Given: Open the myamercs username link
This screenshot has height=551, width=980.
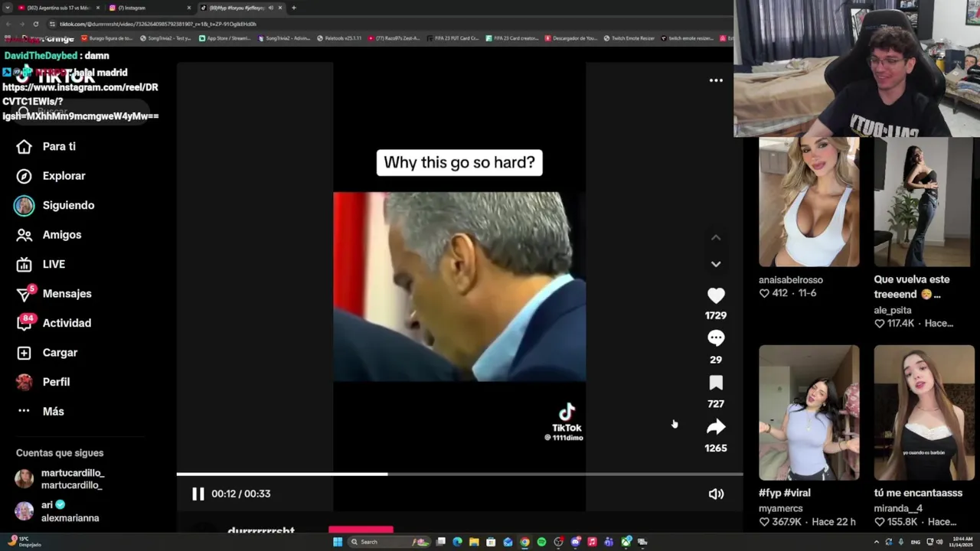Looking at the screenshot, I should [x=781, y=508].
